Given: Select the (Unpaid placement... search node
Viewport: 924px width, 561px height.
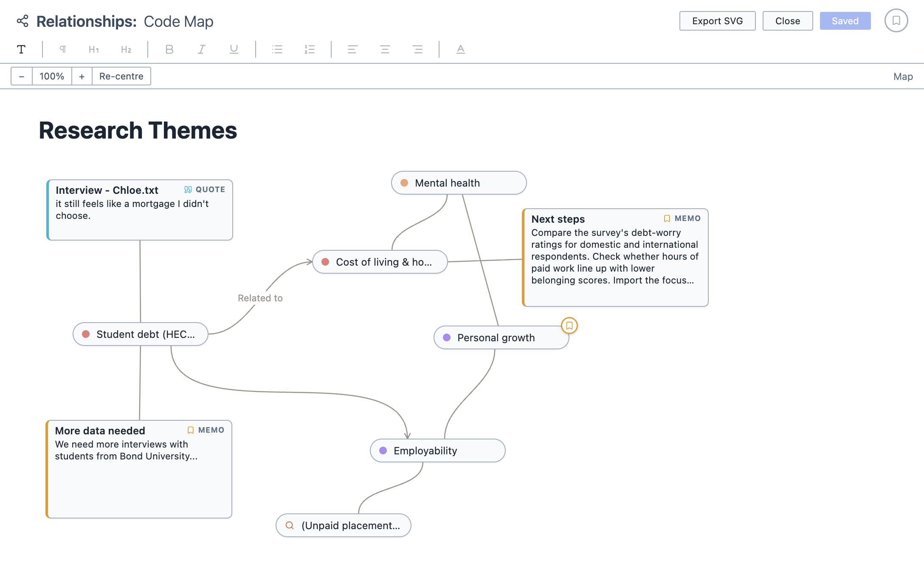Looking at the screenshot, I should click(344, 525).
